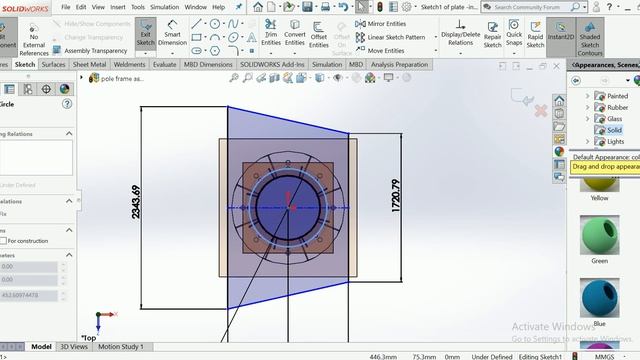Select the Spline sketch tool
This screenshot has height=360, width=640.
233,24
